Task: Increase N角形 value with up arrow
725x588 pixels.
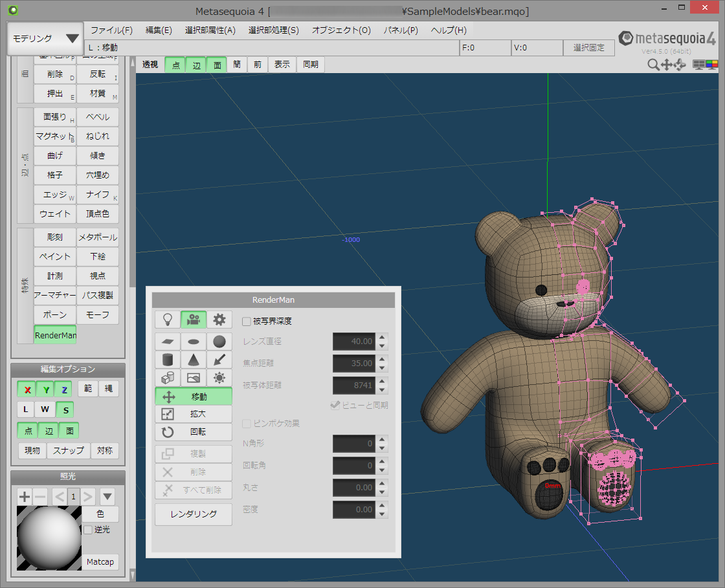Action: click(382, 439)
